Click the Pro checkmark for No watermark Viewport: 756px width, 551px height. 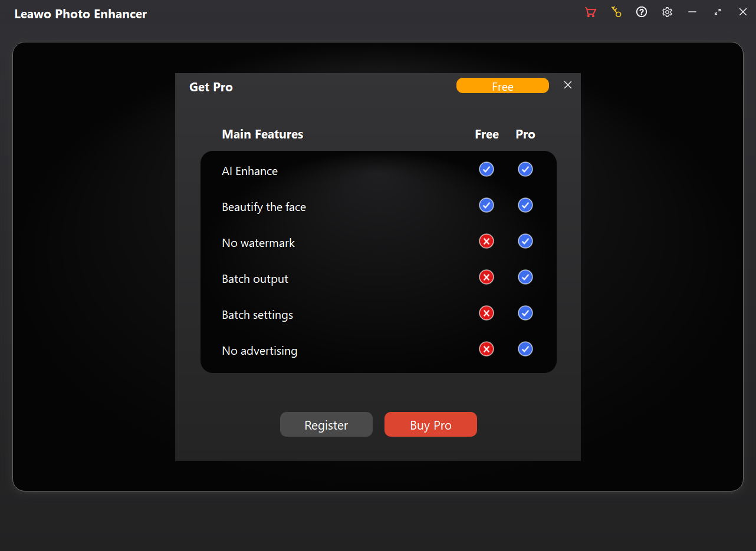point(525,242)
